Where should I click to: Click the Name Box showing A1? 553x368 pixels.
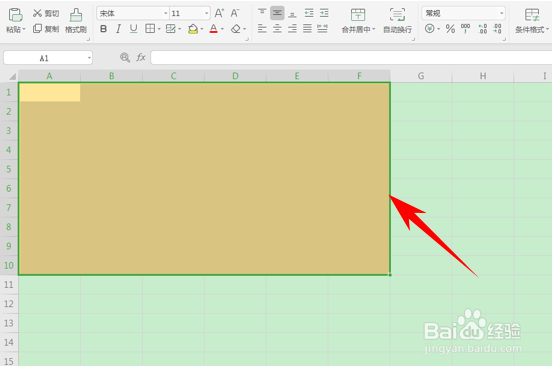(48, 58)
